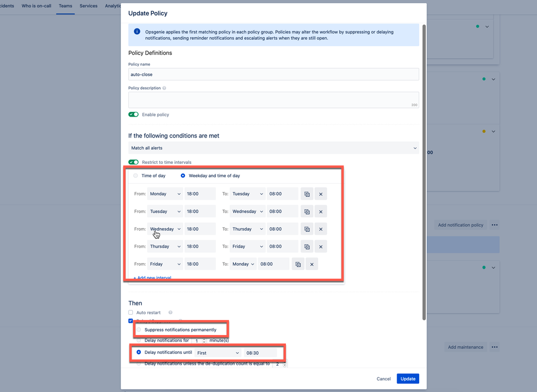
Task: Remove the Friday to Monday interval
Action: (x=312, y=264)
